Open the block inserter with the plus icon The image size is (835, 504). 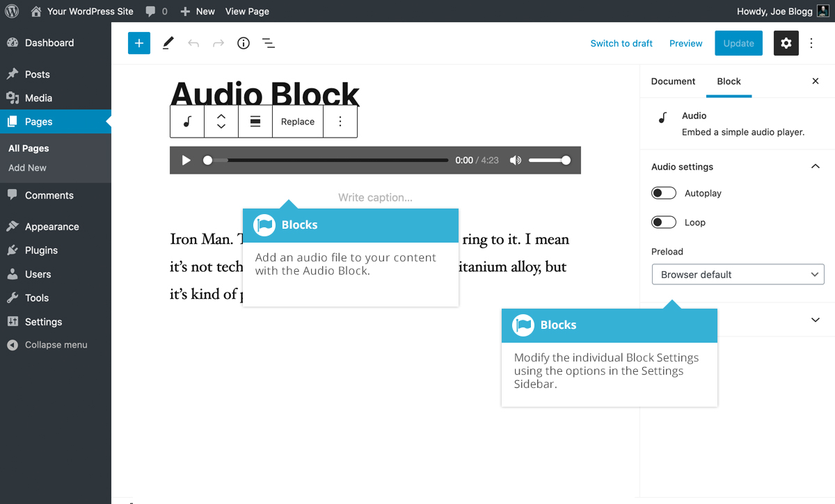[138, 42]
